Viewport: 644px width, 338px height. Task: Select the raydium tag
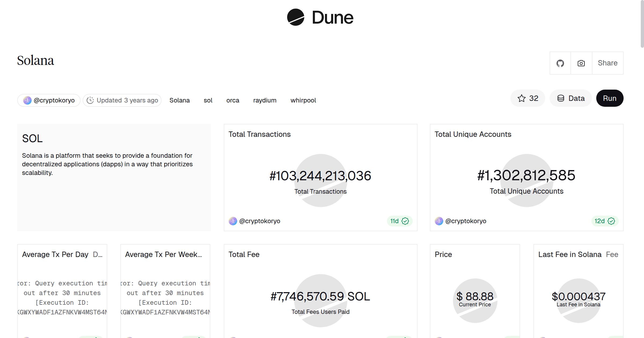click(x=265, y=100)
